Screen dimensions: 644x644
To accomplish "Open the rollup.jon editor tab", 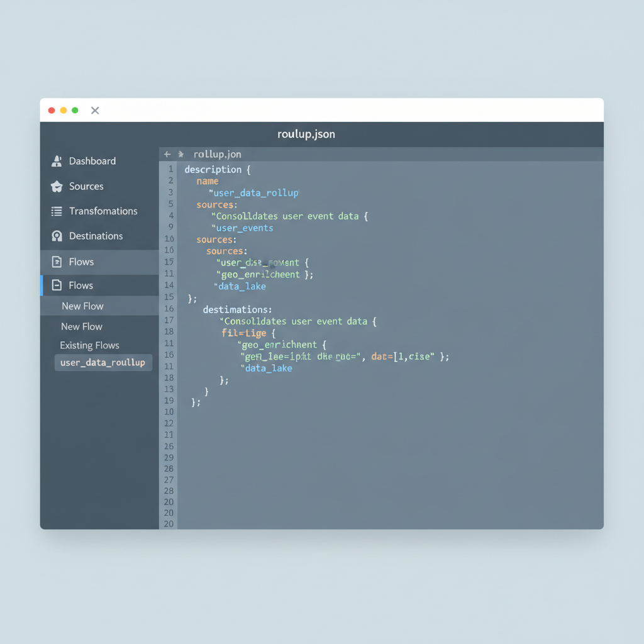I will pyautogui.click(x=217, y=153).
